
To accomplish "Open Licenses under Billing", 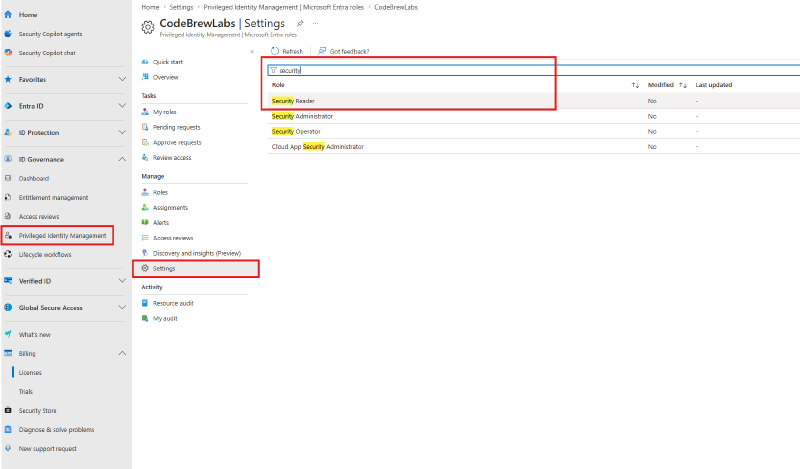I will click(x=30, y=373).
